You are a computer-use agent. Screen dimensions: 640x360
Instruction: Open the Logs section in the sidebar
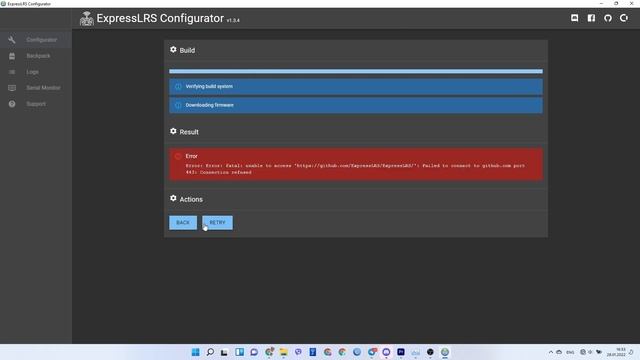click(x=36, y=72)
